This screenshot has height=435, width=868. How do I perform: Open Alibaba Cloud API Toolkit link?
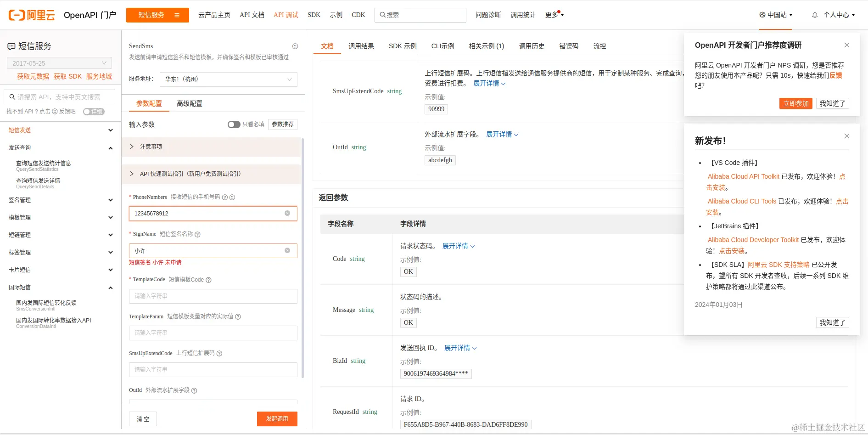[x=744, y=176]
